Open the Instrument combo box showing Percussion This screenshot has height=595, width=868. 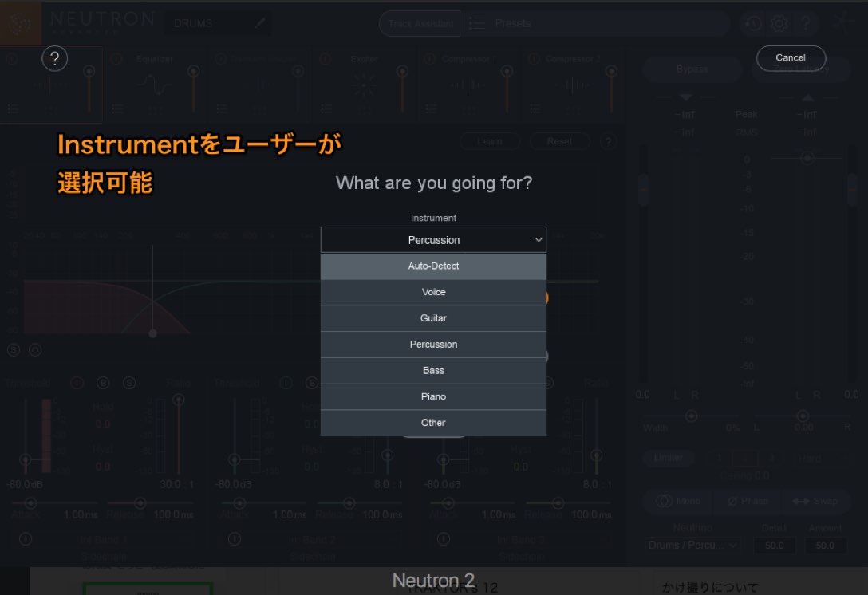tap(433, 240)
